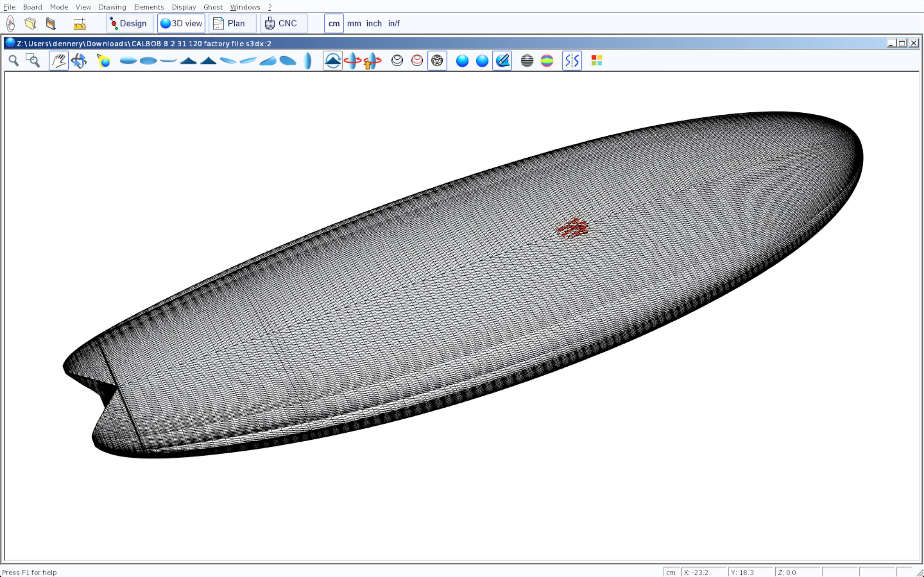Open the four-color squares palette icon

596,61
